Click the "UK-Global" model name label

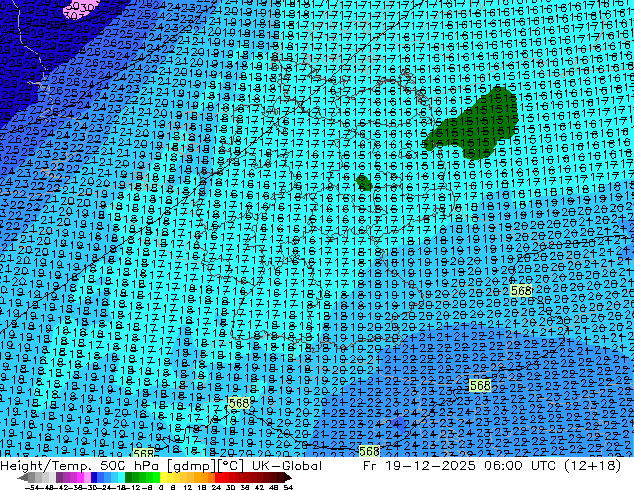pos(287,466)
